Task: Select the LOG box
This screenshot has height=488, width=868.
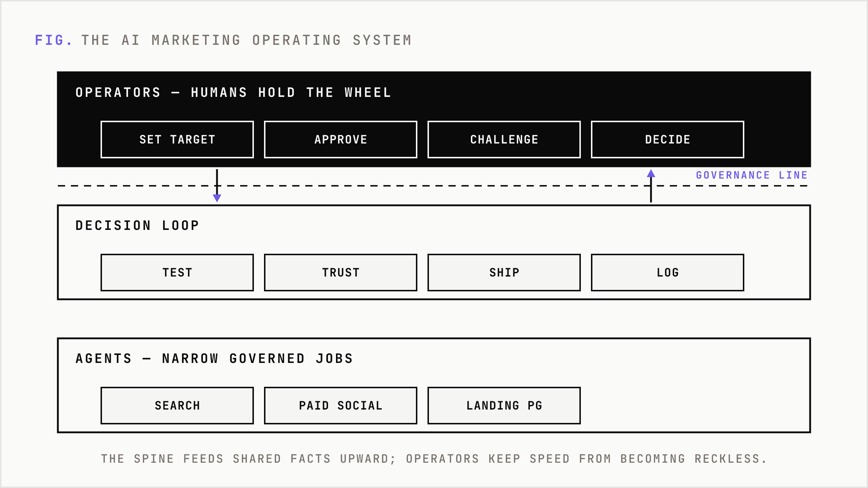Action: [668, 273]
